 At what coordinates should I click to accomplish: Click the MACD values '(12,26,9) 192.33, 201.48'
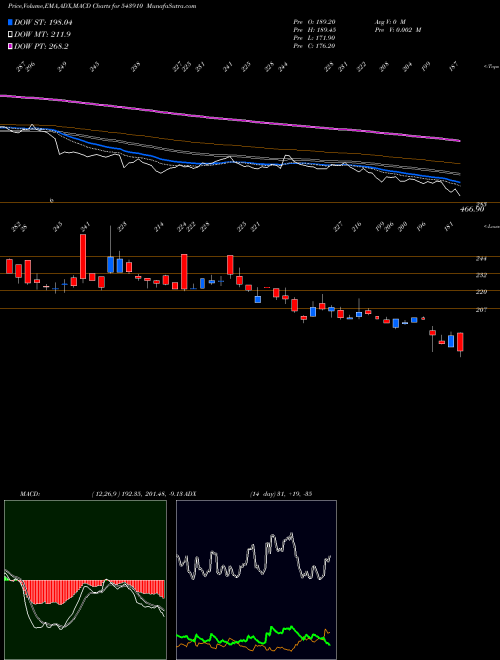(130, 494)
